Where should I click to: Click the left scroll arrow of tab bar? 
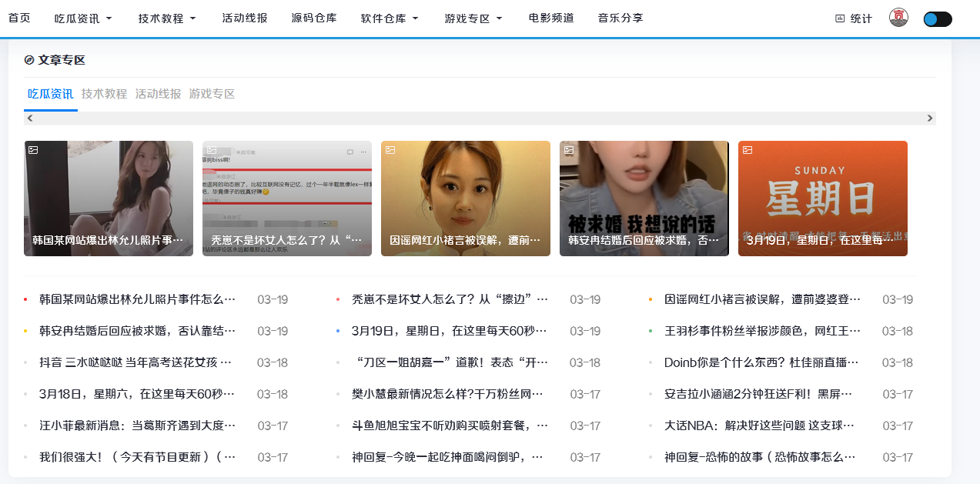coord(30,118)
